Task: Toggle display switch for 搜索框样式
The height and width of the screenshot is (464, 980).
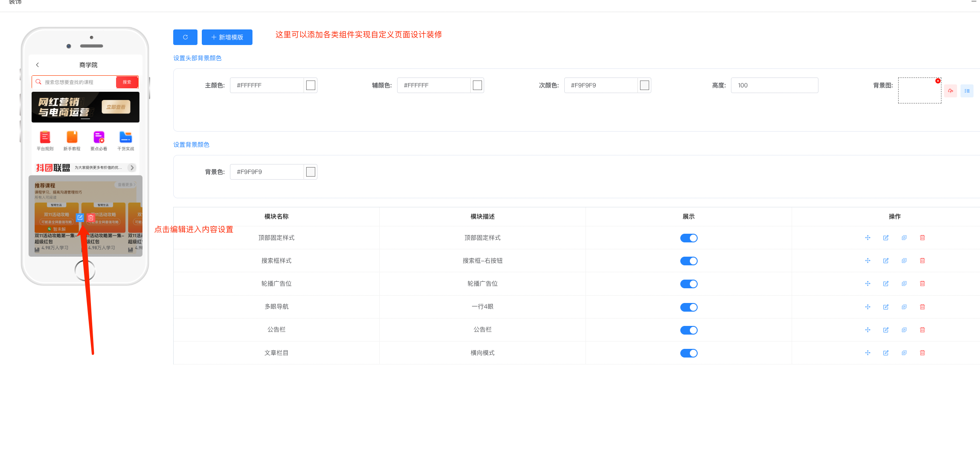Action: click(689, 261)
